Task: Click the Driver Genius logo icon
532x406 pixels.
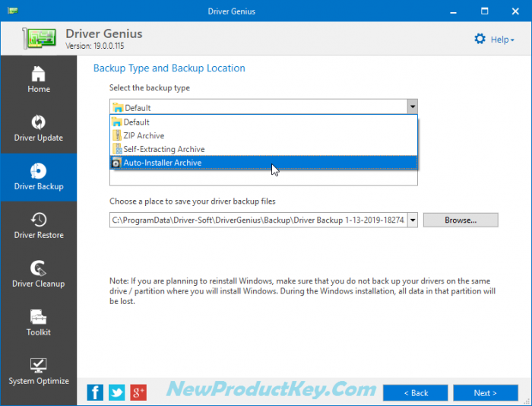Action: tap(40, 39)
